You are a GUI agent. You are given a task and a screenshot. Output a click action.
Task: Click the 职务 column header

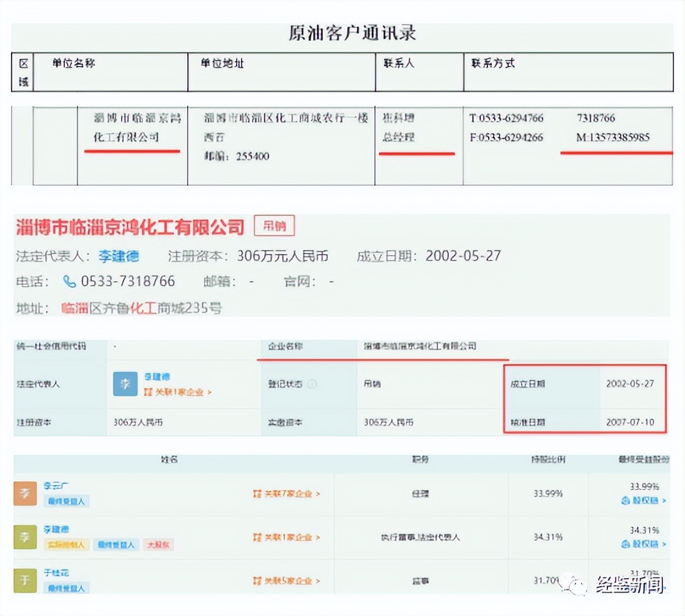point(420,460)
